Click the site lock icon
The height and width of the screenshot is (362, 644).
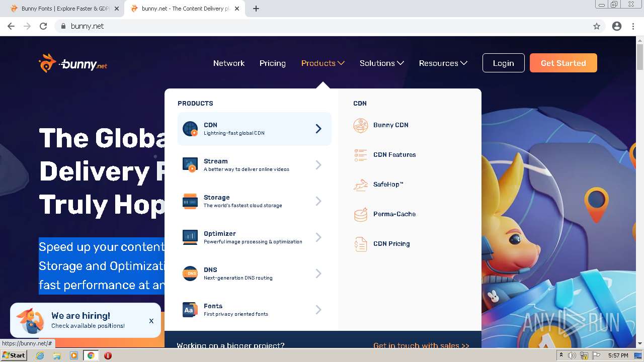tap(63, 26)
